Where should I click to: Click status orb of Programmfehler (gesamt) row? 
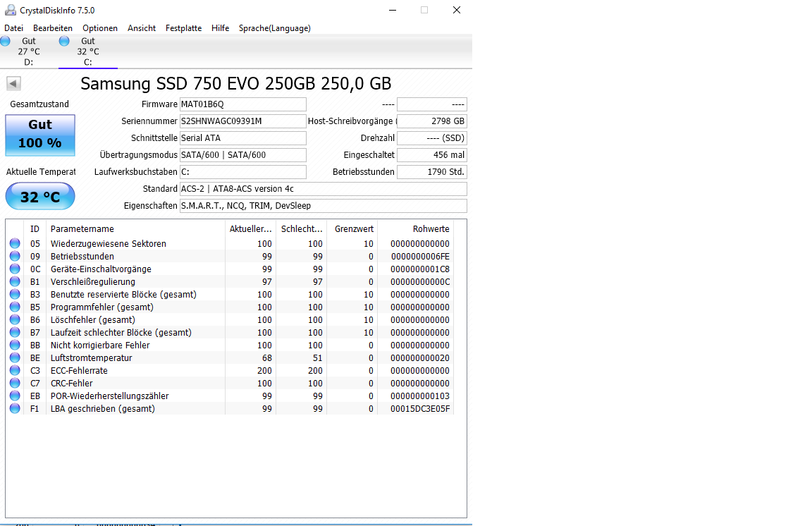[15, 307]
